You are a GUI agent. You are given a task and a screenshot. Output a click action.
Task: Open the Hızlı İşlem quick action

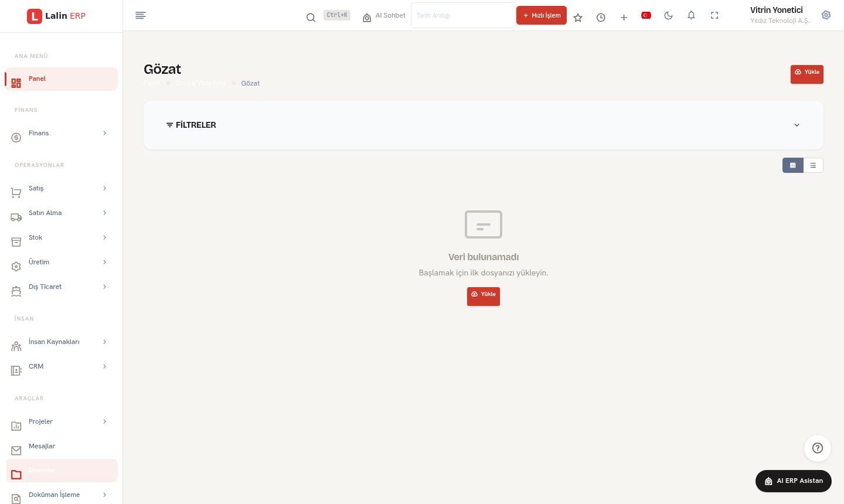click(542, 15)
